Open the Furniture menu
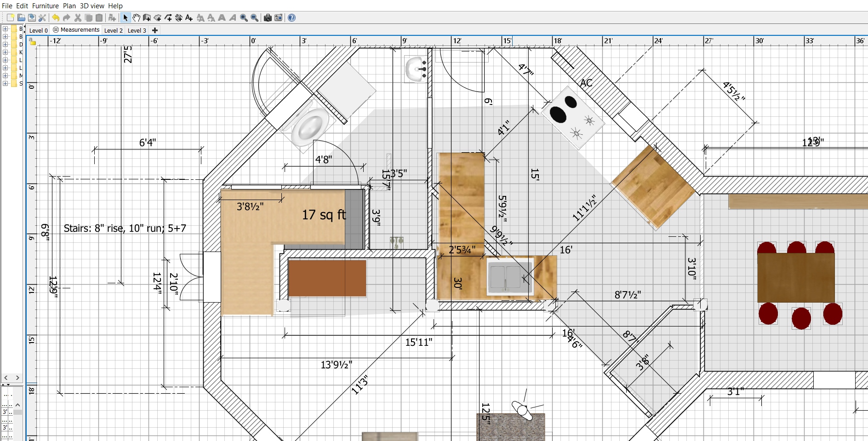 46,6
